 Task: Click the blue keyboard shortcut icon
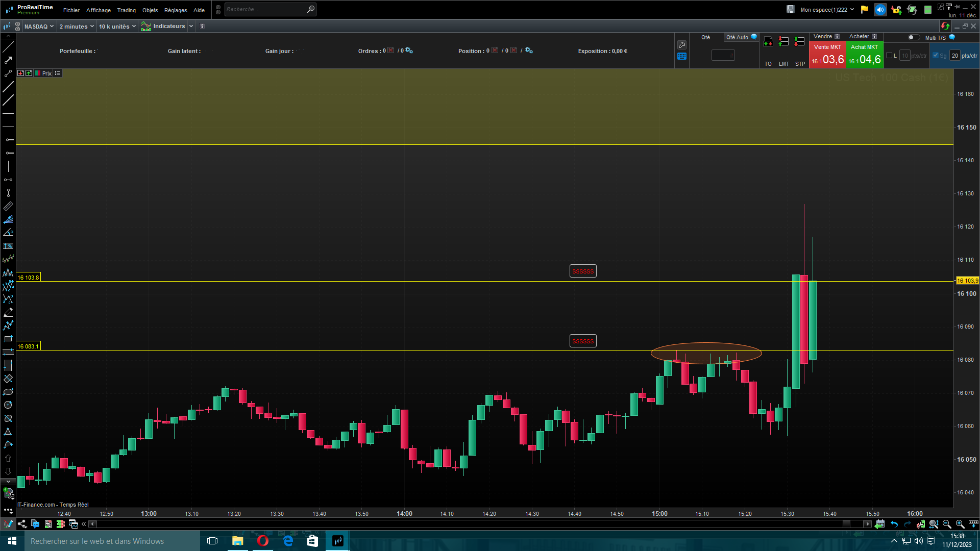[x=682, y=56]
